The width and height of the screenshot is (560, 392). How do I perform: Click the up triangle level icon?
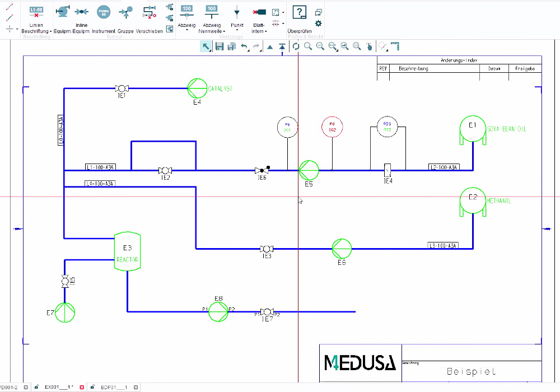pos(270,47)
